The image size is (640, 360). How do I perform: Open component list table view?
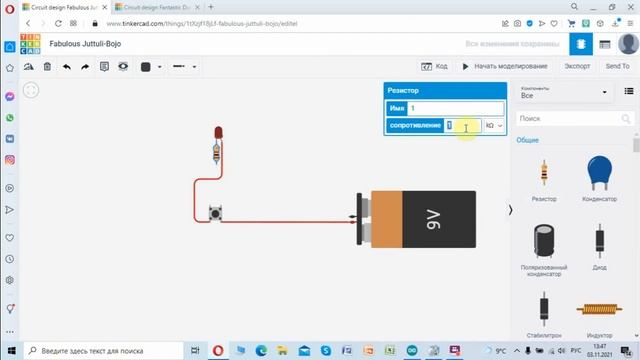604,44
